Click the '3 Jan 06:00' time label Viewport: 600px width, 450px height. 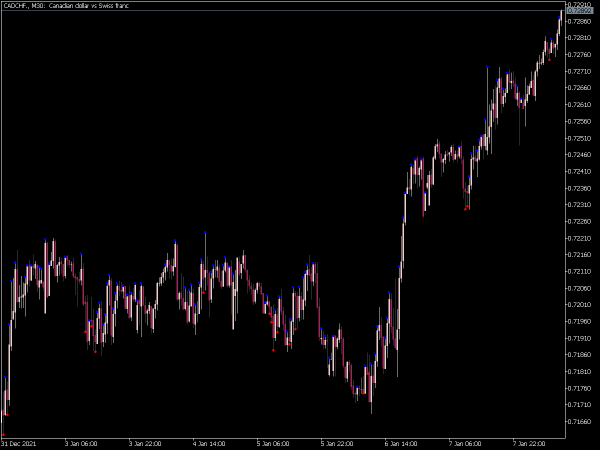pyautogui.click(x=81, y=444)
